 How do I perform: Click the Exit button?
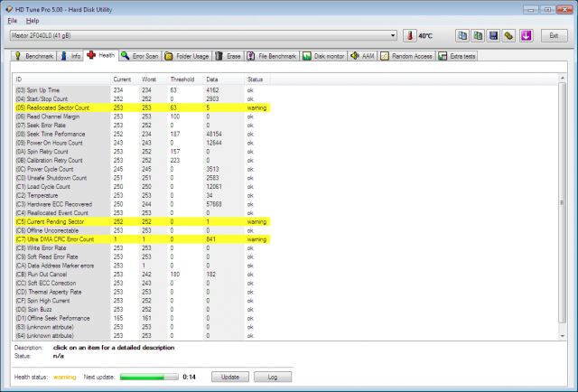(553, 35)
